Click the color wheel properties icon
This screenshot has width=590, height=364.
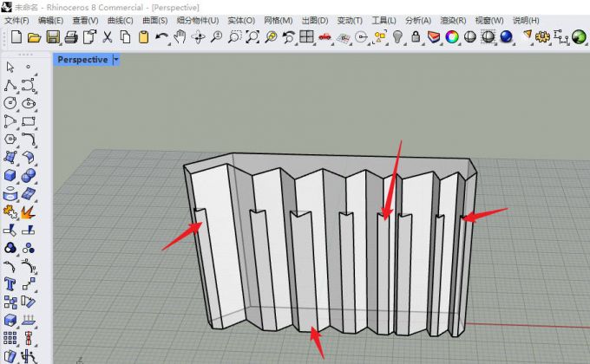click(452, 37)
